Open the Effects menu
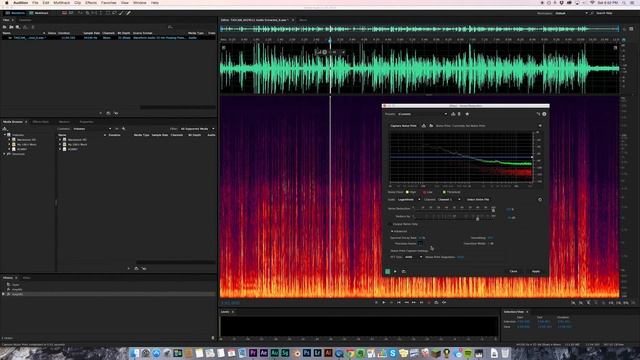Viewport: 640px width, 360px height. click(91, 2)
